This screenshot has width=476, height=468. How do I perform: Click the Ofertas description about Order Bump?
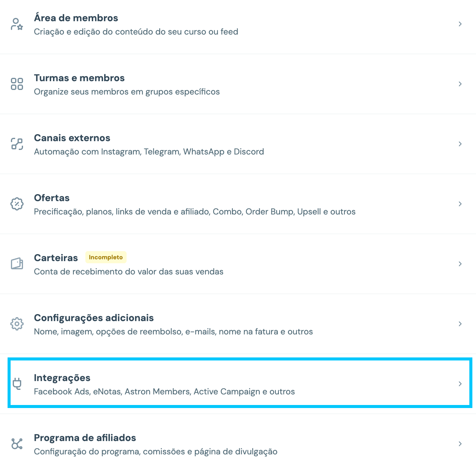tap(195, 212)
